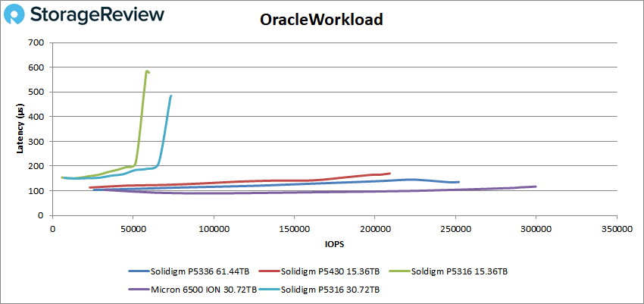This screenshot has height=304, width=644.
Task: Click the IOPS axis label
Action: pos(334,244)
